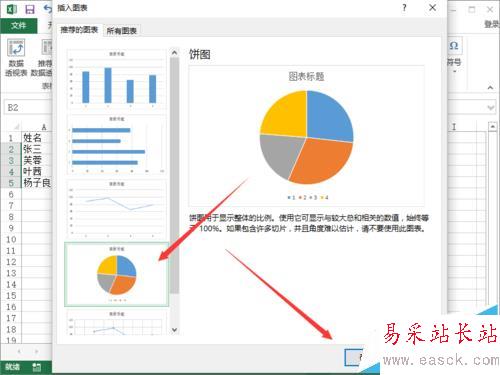The image size is (500, 375).
Task: Select the pie chart thumbnail
Action: tap(117, 274)
